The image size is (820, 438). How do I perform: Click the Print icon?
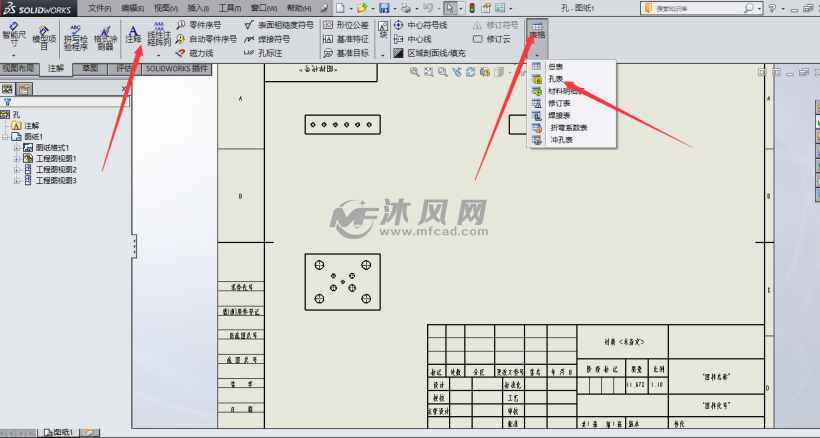(405, 8)
